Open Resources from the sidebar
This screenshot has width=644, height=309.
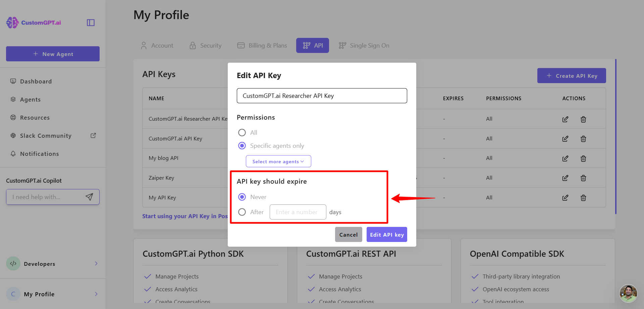tap(35, 118)
